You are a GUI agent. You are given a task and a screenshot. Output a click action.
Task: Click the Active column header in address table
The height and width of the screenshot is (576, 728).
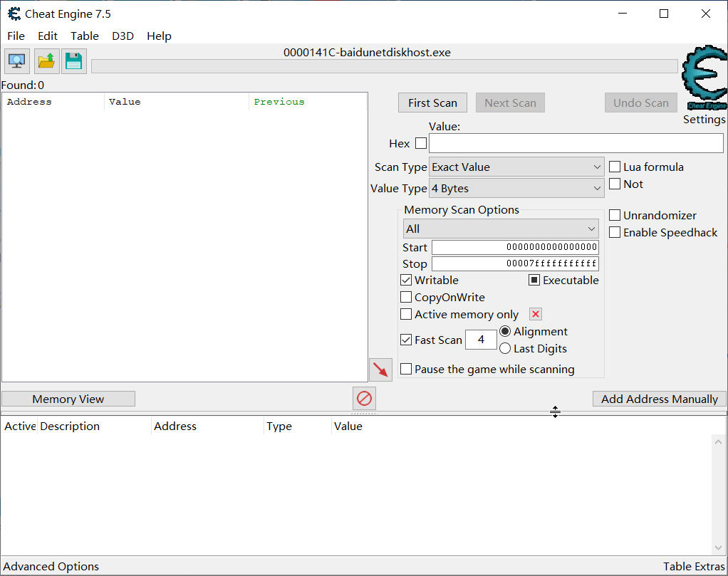[19, 426]
